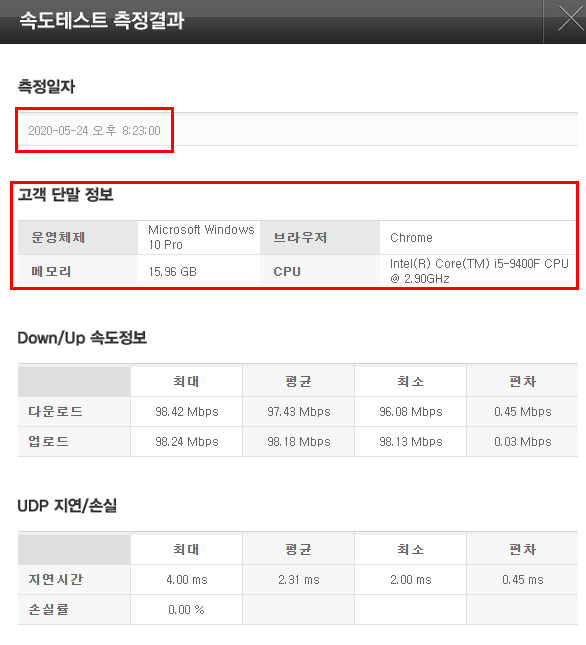Select the 98.24 Mbps max upload value
This screenshot has height=645, width=586.
187,442
